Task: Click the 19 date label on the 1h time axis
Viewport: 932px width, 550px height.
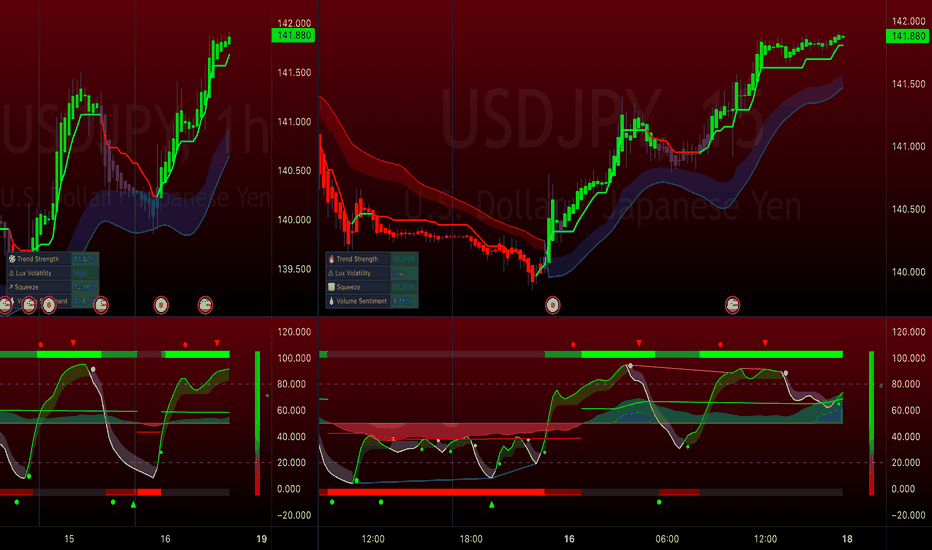Action: point(262,539)
